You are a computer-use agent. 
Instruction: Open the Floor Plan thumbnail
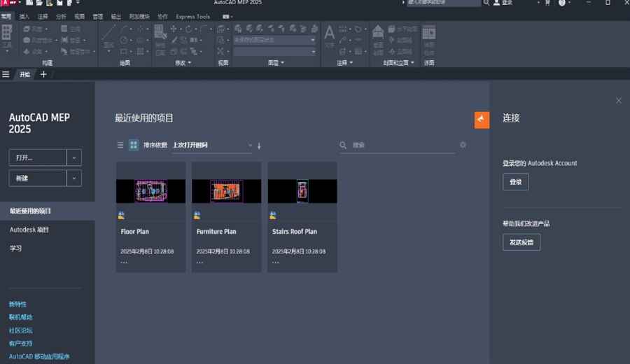pyautogui.click(x=150, y=191)
